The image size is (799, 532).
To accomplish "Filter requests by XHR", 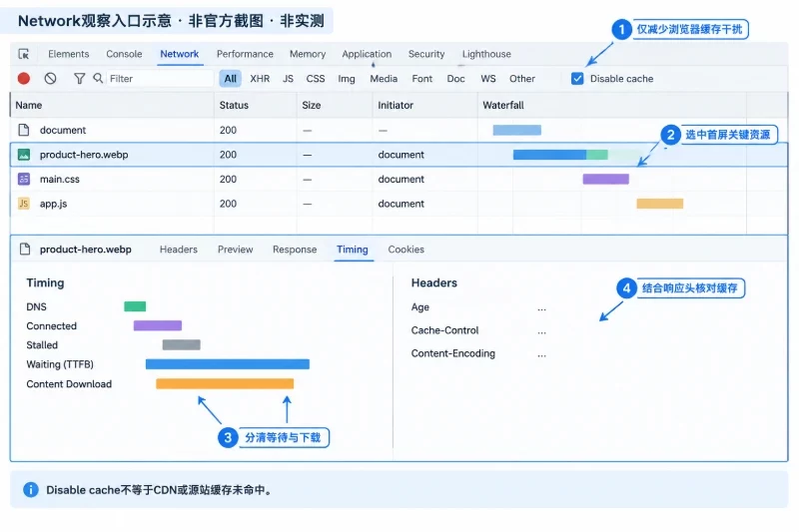I will click(260, 79).
